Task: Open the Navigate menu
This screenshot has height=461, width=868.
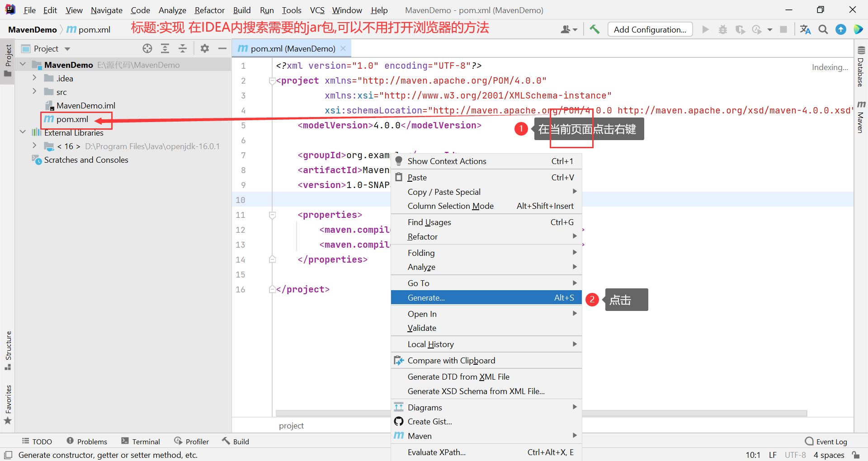Action: pyautogui.click(x=107, y=10)
